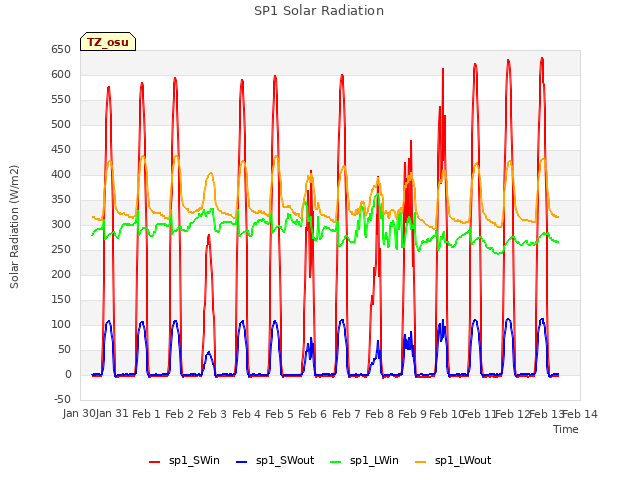Select the sp1_LWout legend label
640x480 pixels.
[463, 460]
